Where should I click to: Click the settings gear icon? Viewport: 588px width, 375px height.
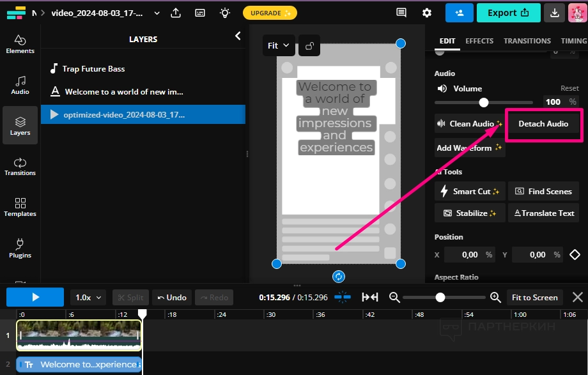point(427,13)
